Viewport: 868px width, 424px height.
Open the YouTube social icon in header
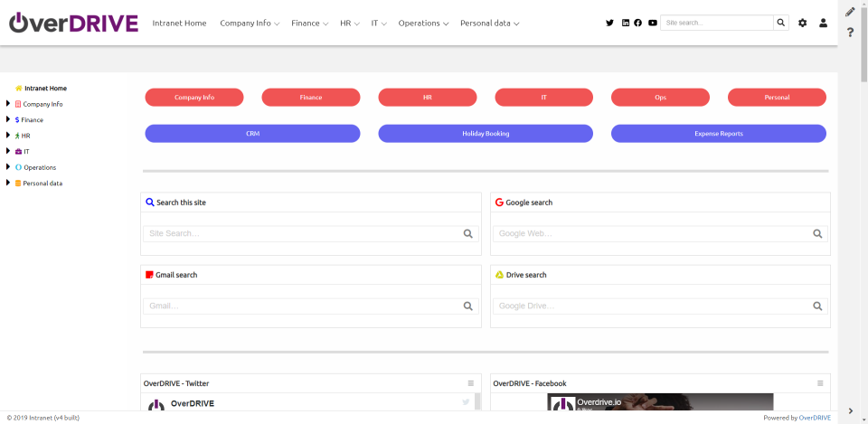tap(653, 23)
